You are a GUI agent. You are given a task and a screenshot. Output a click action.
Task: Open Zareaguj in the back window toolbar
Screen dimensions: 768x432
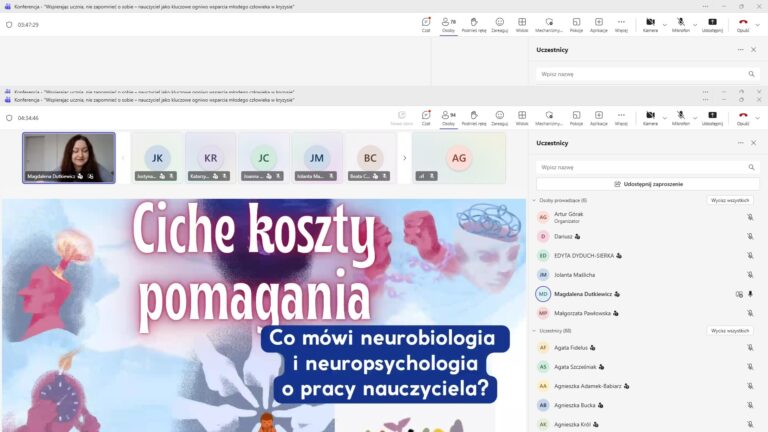(500, 24)
